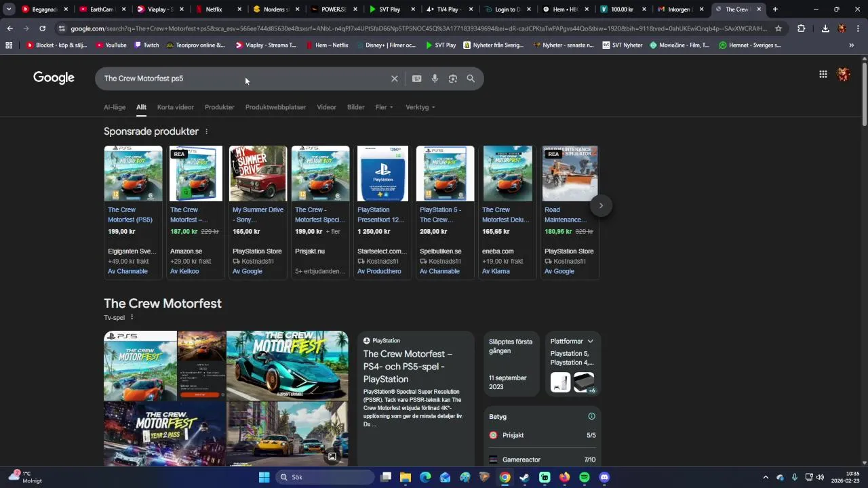Open My Summer Drive PlayStation Store listing

pyautogui.click(x=258, y=212)
